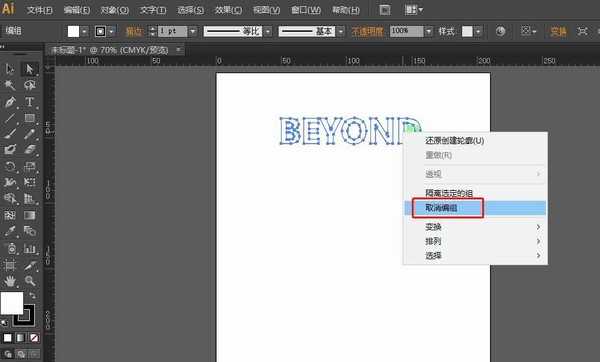The width and height of the screenshot is (600, 362).
Task: Select the Gradient tool
Action: point(29,215)
